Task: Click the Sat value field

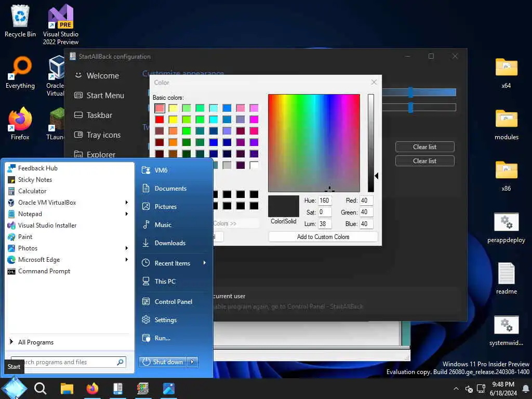Action: pyautogui.click(x=325, y=212)
